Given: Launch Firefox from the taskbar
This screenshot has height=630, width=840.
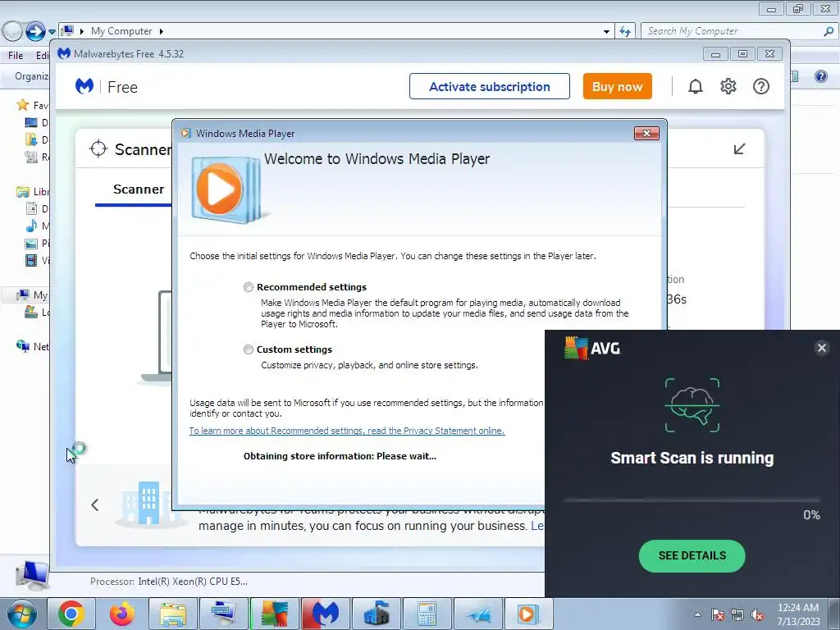Looking at the screenshot, I should click(x=122, y=614).
